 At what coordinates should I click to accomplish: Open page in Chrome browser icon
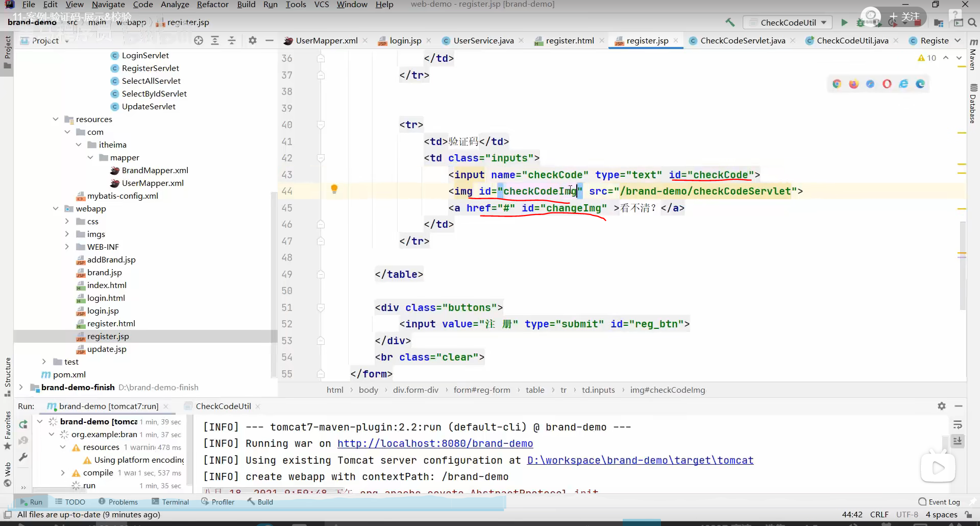[837, 84]
